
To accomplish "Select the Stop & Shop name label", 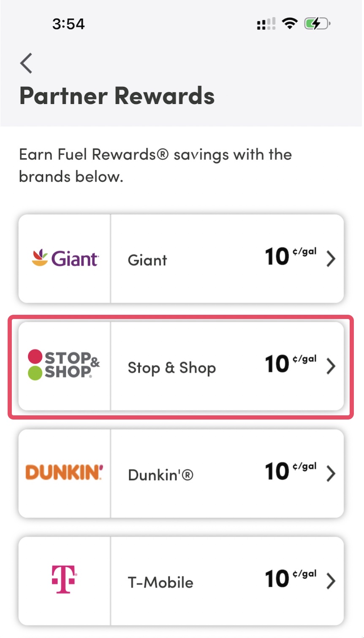I will pos(171,368).
